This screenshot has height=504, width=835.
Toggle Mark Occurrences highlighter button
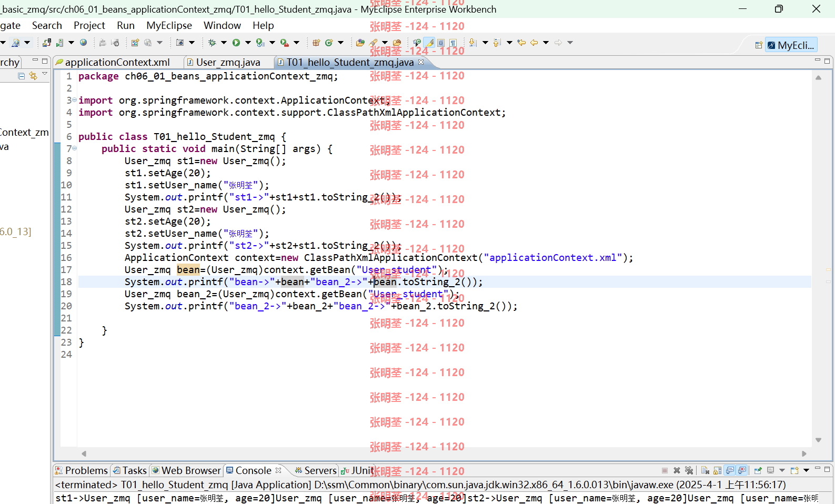click(429, 43)
